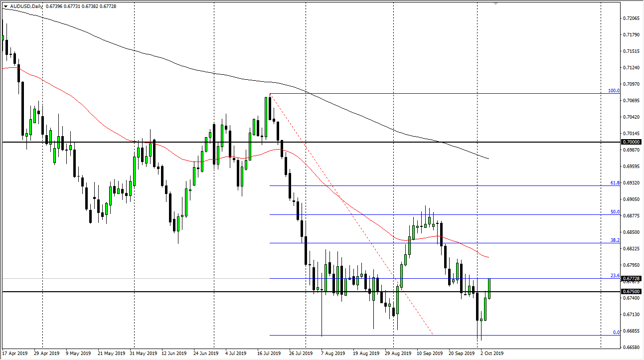Click the 0.66855 price scale value
Image resolution: width=644 pixels, height=360 pixels.
(631, 331)
